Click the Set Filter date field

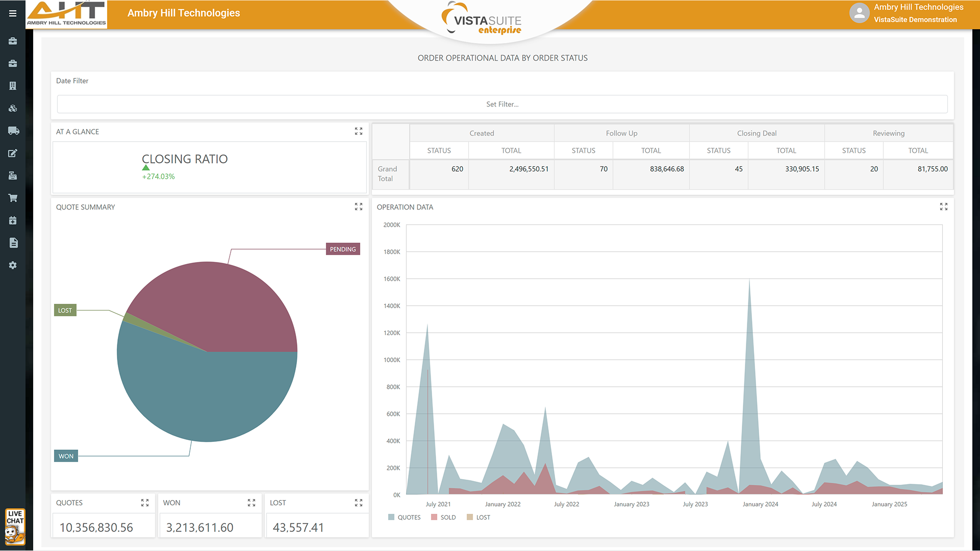pyautogui.click(x=502, y=104)
